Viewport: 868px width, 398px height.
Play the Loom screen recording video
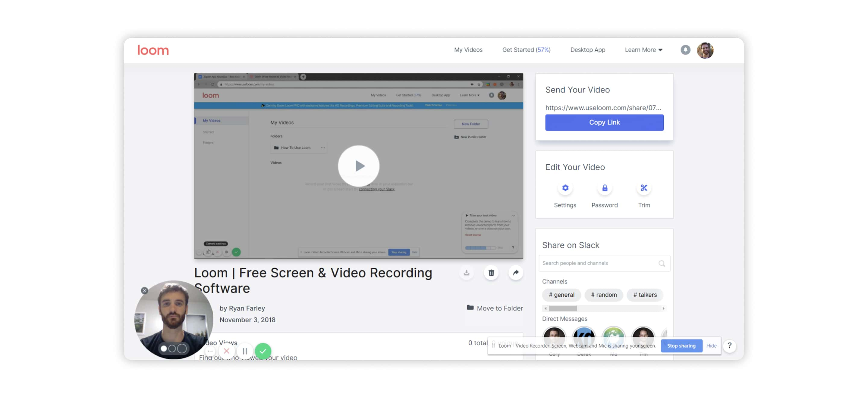pos(359,165)
